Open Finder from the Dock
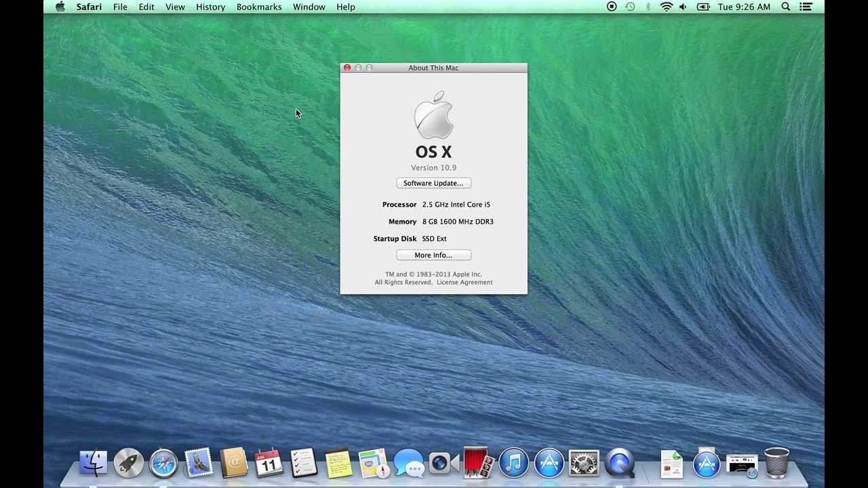The image size is (868, 488). pos(93,464)
